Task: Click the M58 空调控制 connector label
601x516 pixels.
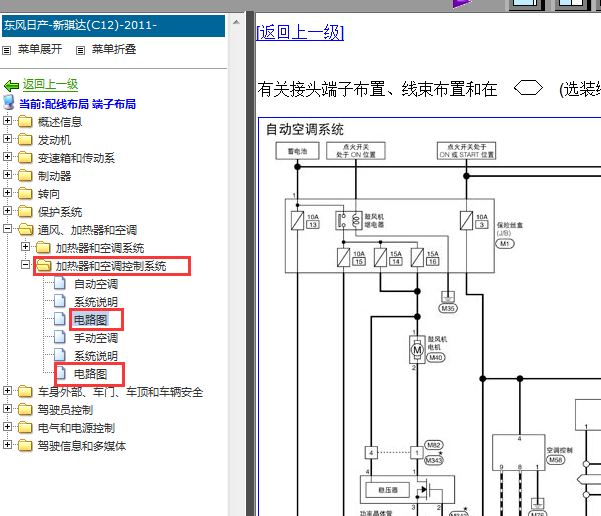Action: (556, 460)
